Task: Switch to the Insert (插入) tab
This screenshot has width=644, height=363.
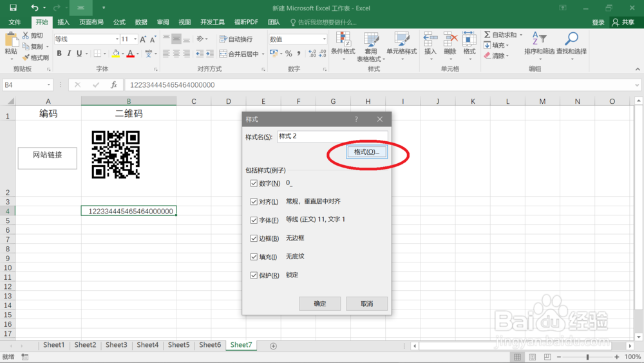Action: click(x=63, y=22)
